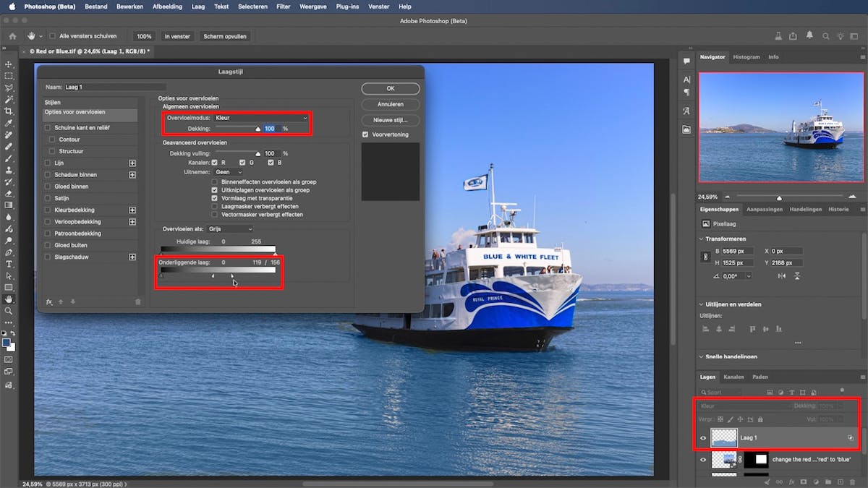Select the Lasso tool
The height and width of the screenshot is (488, 868).
(x=9, y=87)
